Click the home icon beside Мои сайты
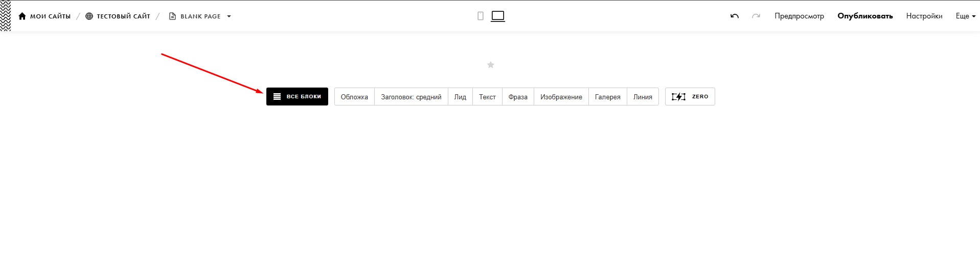 pyautogui.click(x=22, y=16)
